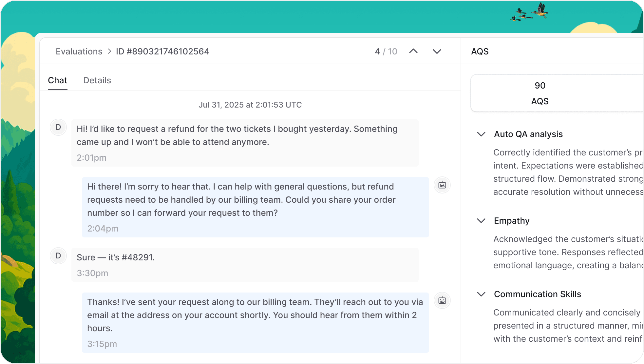Click bot icon beside 2:04pm reply
This screenshot has width=644, height=364.
[442, 185]
